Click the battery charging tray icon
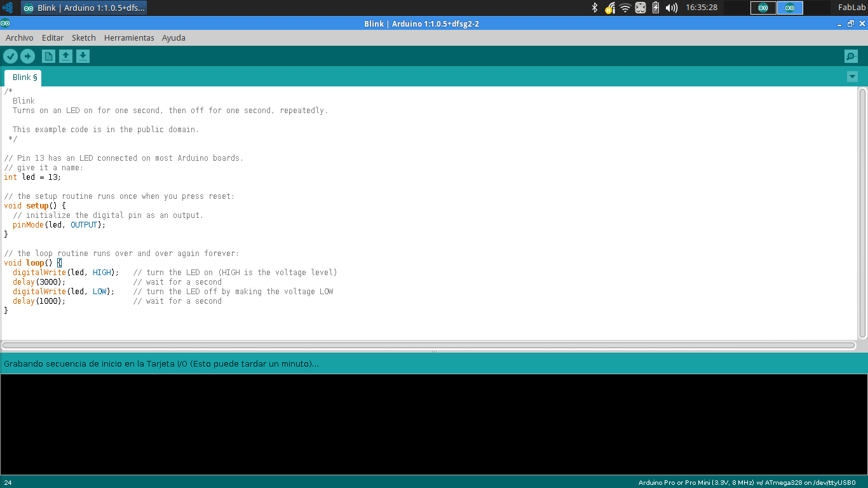Viewport: 868px width, 488px height. [x=656, y=8]
